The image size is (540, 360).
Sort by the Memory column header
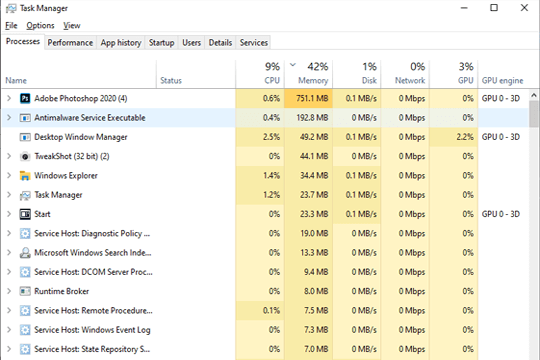point(309,74)
